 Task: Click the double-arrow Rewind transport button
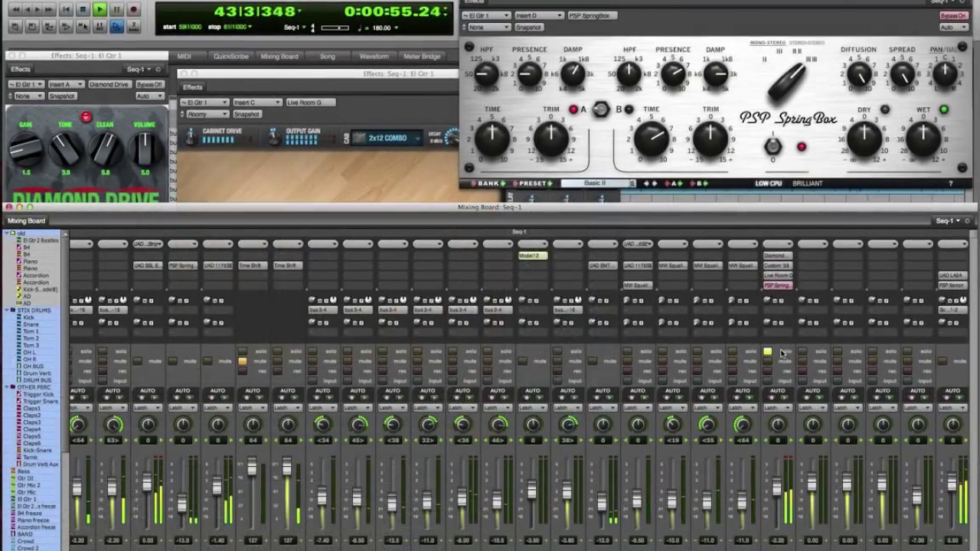point(15,10)
